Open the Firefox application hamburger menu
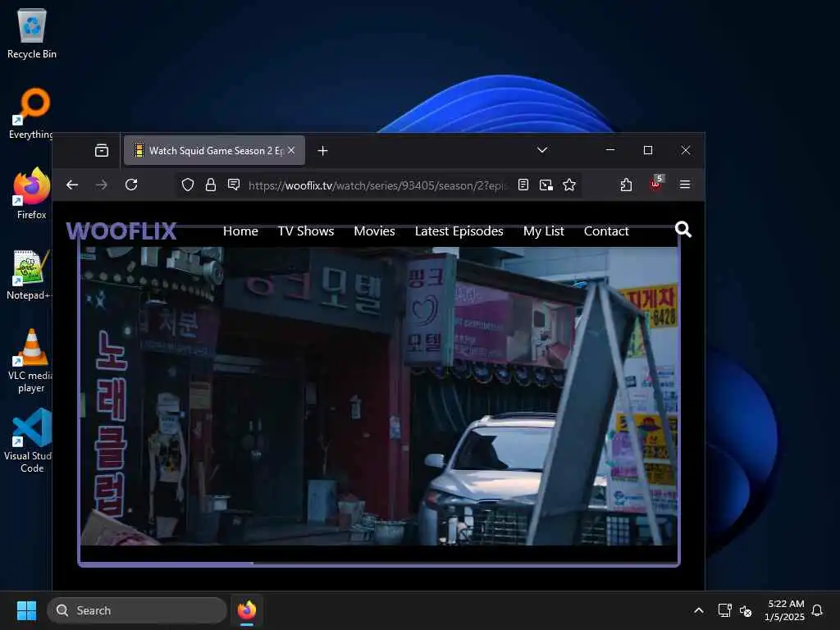This screenshot has height=630, width=840. 685,185
